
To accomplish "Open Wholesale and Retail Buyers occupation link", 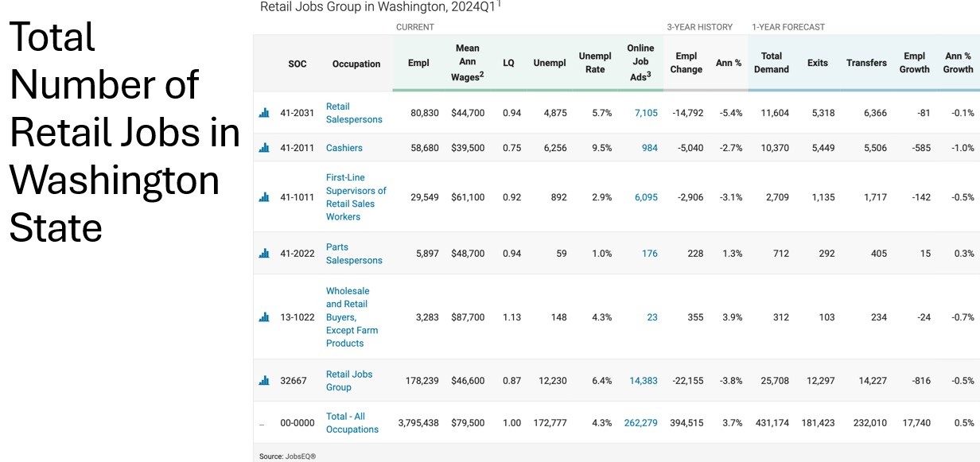I will 352,317.
